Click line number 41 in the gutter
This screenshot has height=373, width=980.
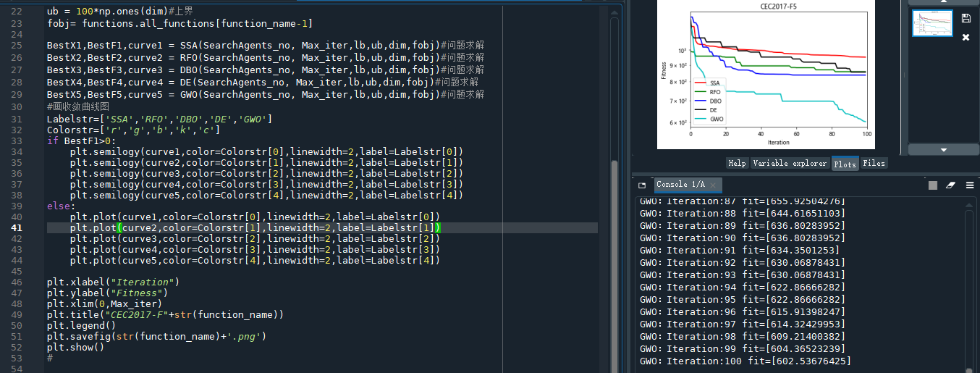pyautogui.click(x=16, y=228)
